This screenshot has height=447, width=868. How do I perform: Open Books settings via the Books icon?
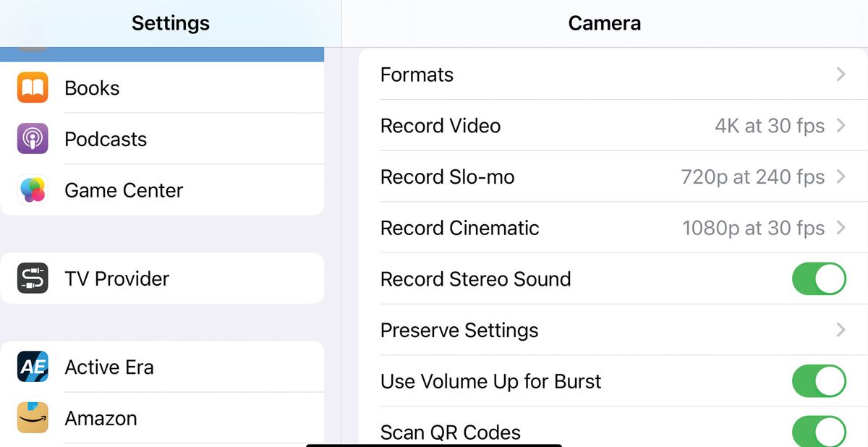click(x=32, y=88)
